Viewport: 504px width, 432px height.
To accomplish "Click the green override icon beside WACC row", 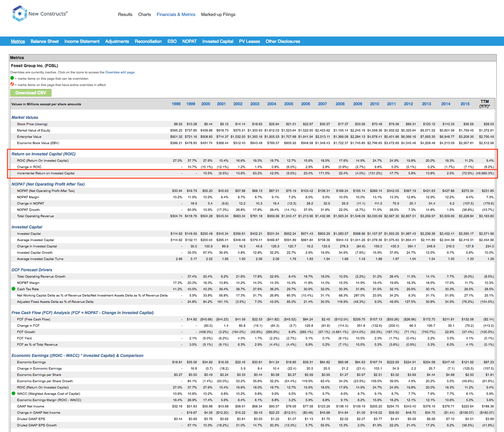I will click(x=14, y=393).
